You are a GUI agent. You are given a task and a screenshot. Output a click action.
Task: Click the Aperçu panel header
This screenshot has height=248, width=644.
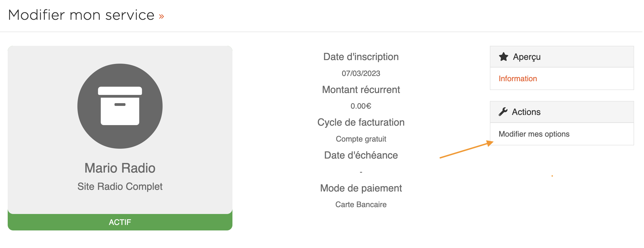coord(562,57)
